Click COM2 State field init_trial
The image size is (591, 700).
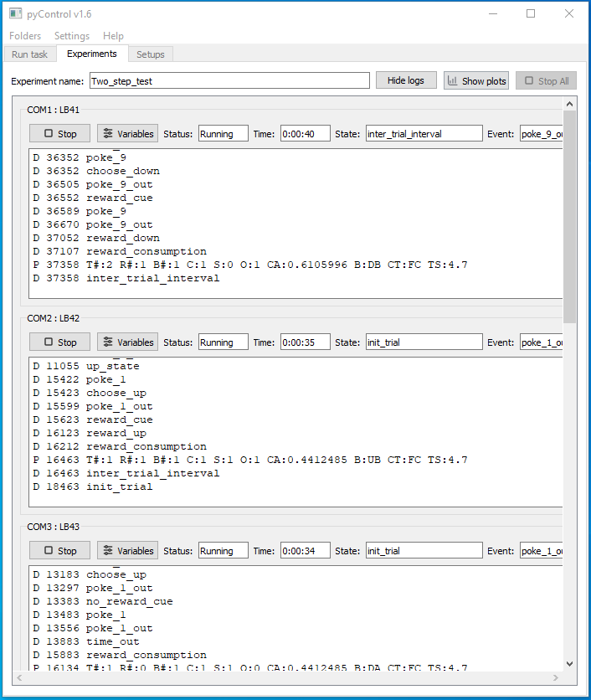(x=424, y=342)
